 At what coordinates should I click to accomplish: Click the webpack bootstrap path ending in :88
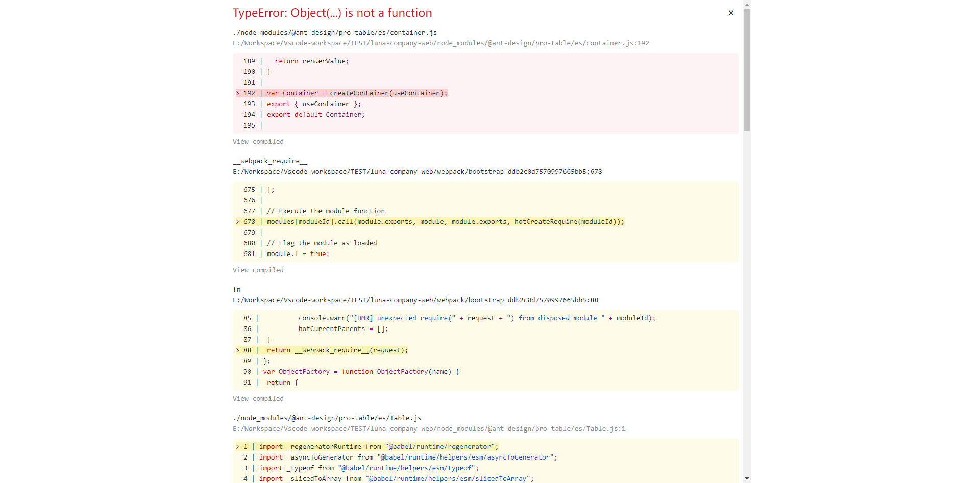415,300
